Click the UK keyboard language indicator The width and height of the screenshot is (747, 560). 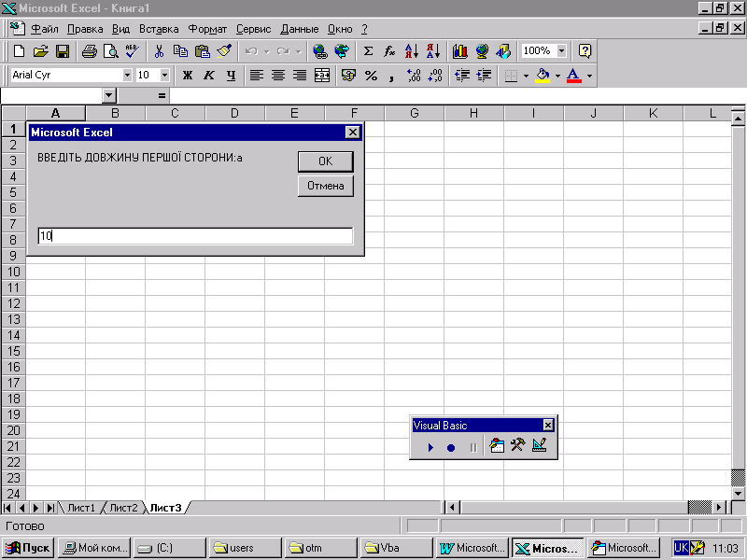pos(682,548)
